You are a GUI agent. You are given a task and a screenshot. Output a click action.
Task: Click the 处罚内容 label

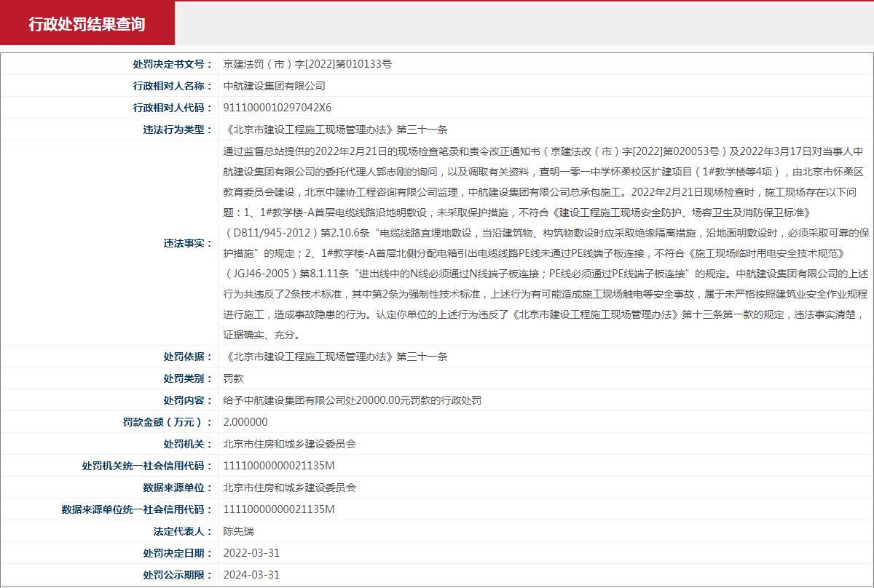tap(188, 400)
